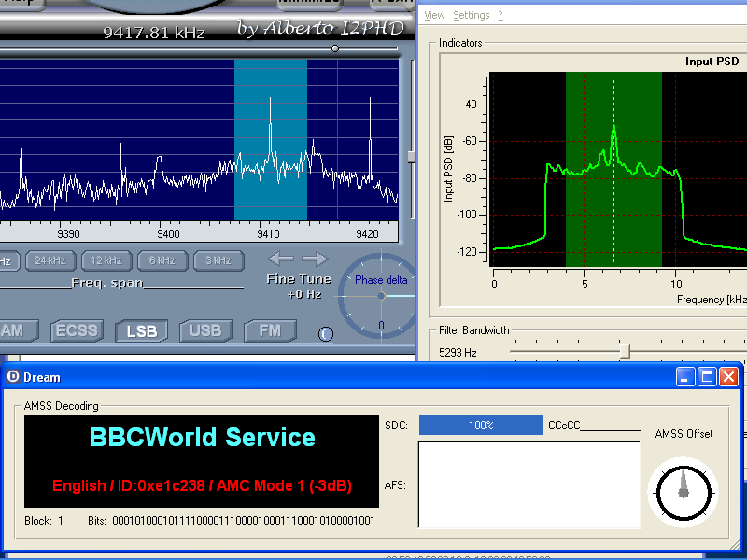Click the Fine Tune left arrow
This screenshot has width=747, height=560.
coord(281,259)
